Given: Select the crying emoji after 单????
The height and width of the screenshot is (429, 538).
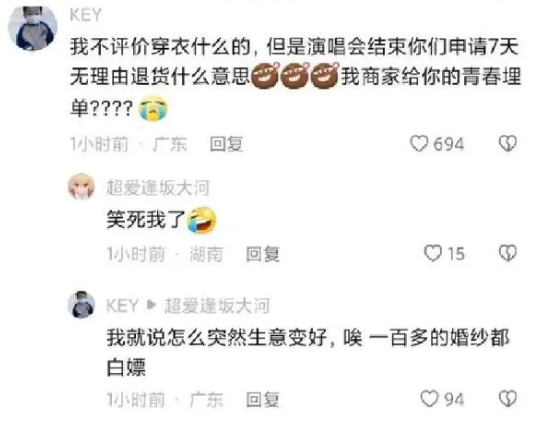Looking at the screenshot, I should coord(153,109).
